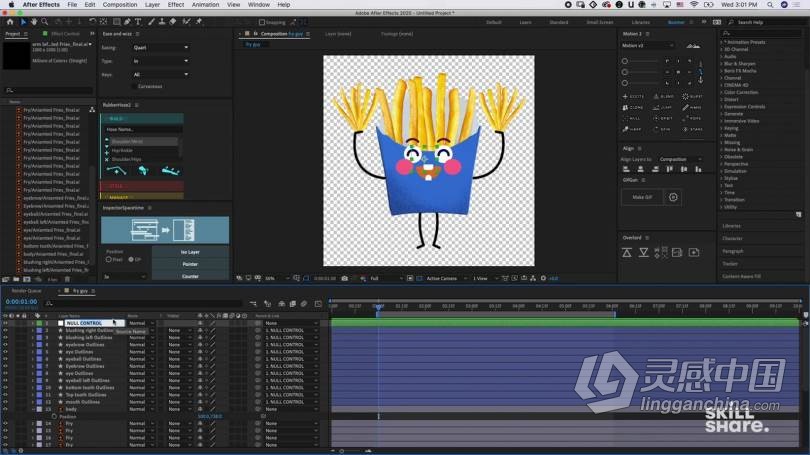Select the Type (T) tool

click(138, 22)
